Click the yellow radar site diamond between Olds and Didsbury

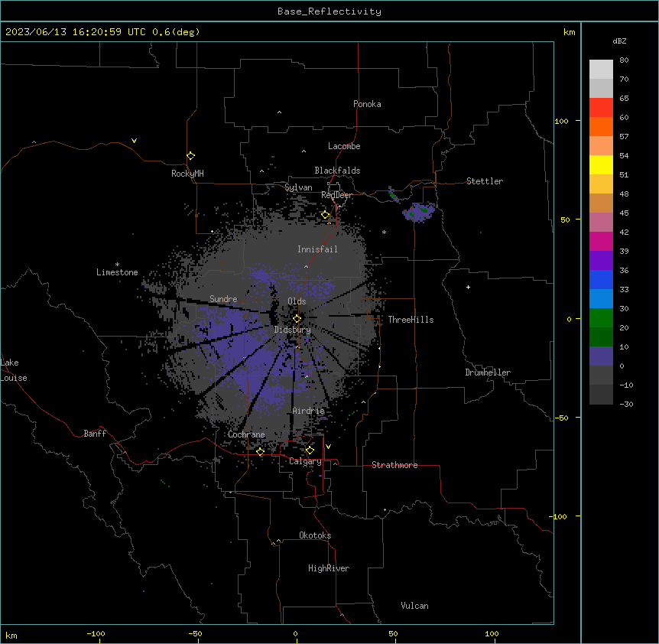(x=297, y=318)
